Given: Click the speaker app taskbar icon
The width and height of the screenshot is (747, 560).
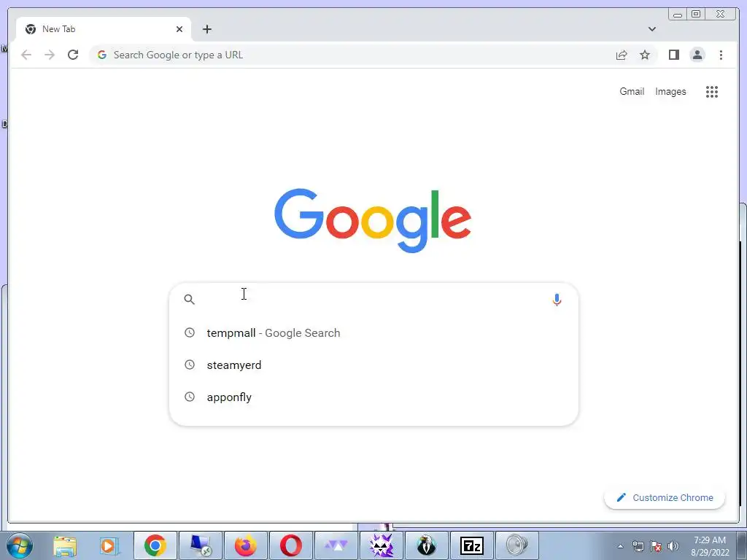Looking at the screenshot, I should pos(517,545).
